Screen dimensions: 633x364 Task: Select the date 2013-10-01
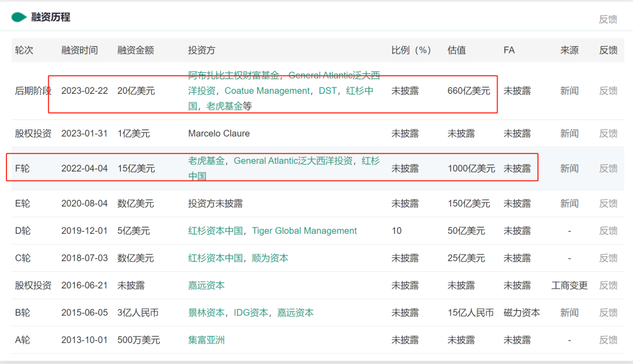84,340
